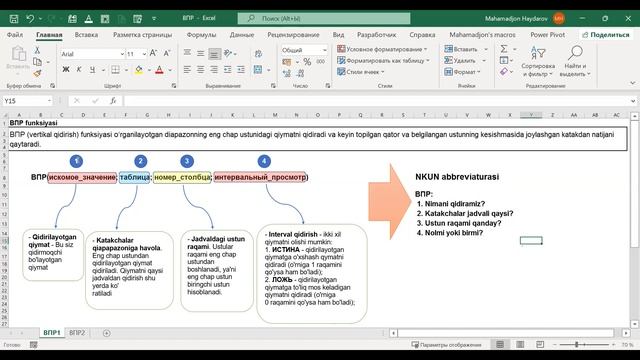The width and height of the screenshot is (640, 360).
Task: Switch to Normal view in status bar
Action: (x=500, y=345)
